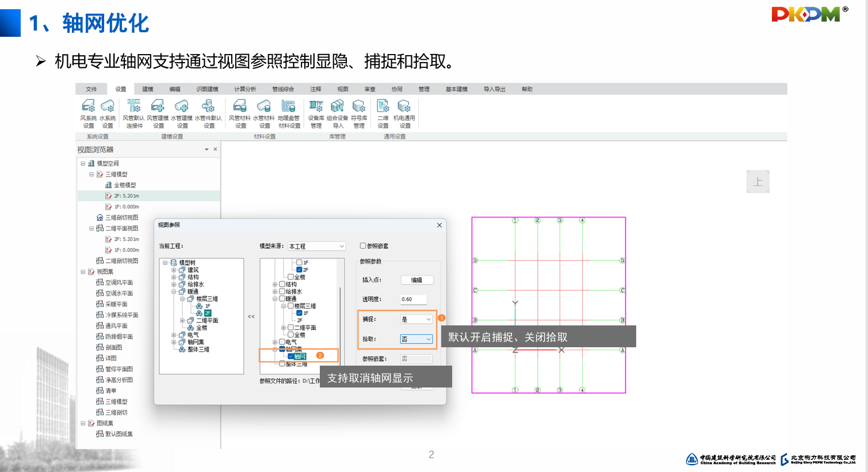Uncheck the 轴网 checkbox in reference tree
This screenshot has height=472, width=868.
click(x=291, y=356)
